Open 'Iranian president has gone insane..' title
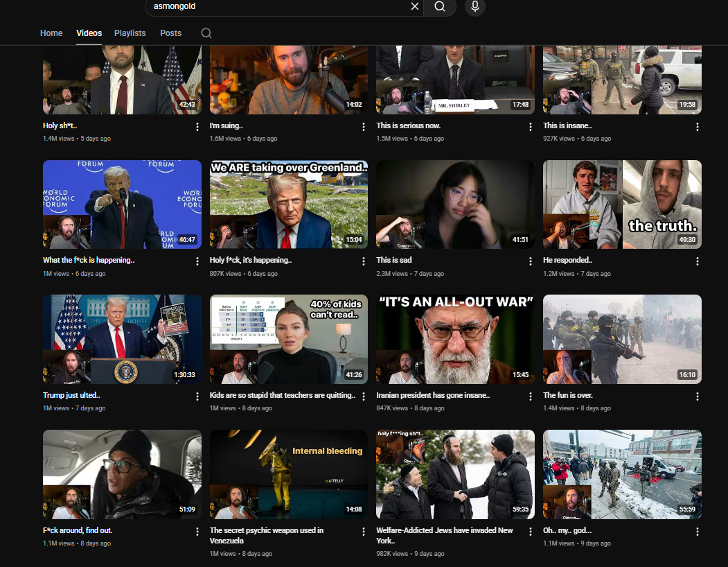 click(433, 395)
